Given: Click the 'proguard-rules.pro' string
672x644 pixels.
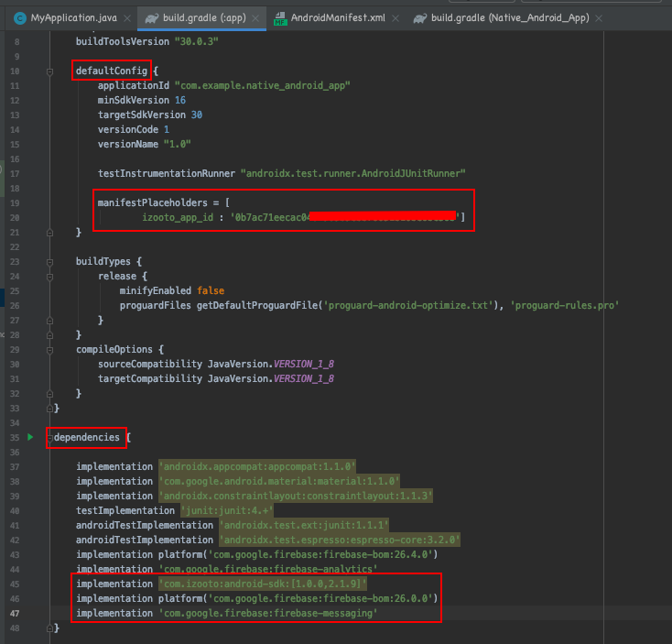Looking at the screenshot, I should click(565, 305).
